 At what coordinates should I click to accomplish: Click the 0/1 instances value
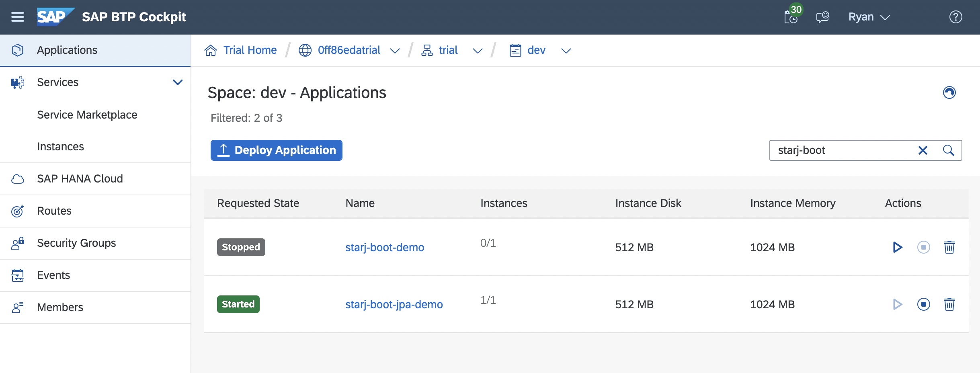[488, 243]
